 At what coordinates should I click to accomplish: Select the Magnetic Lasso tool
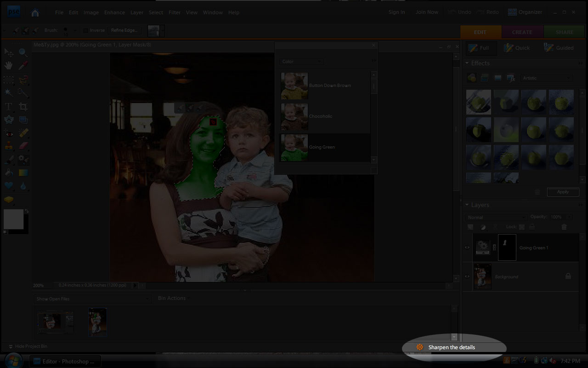(23, 80)
